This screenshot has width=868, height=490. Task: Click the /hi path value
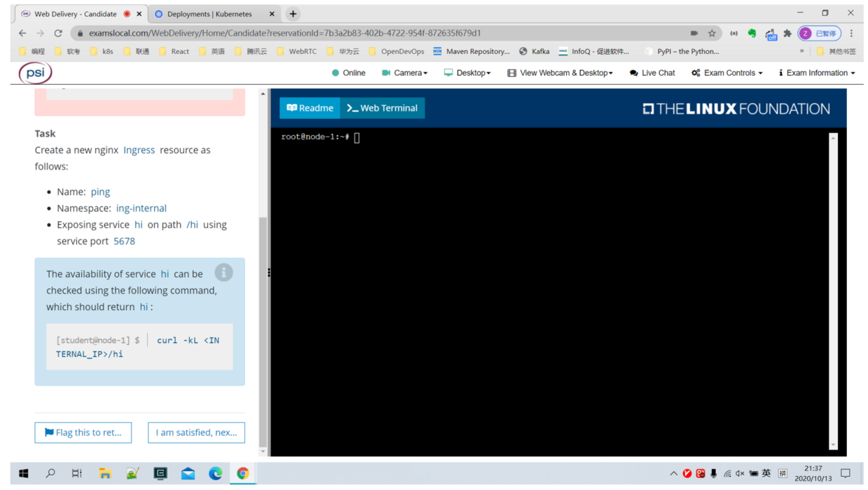(x=192, y=225)
